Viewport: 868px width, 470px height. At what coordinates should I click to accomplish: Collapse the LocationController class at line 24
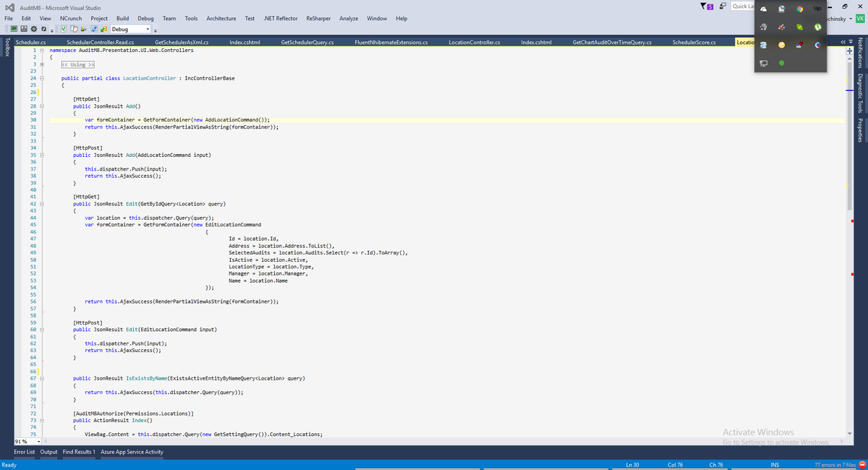[x=42, y=78]
